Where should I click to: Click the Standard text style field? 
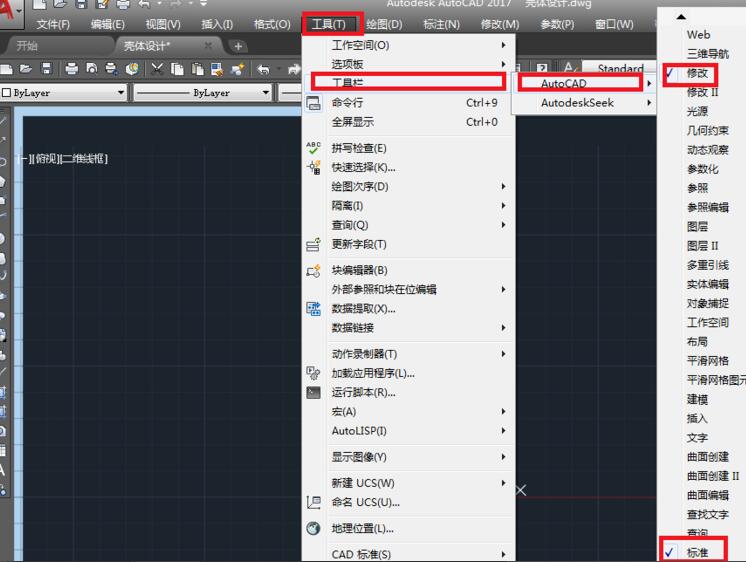[x=619, y=69]
